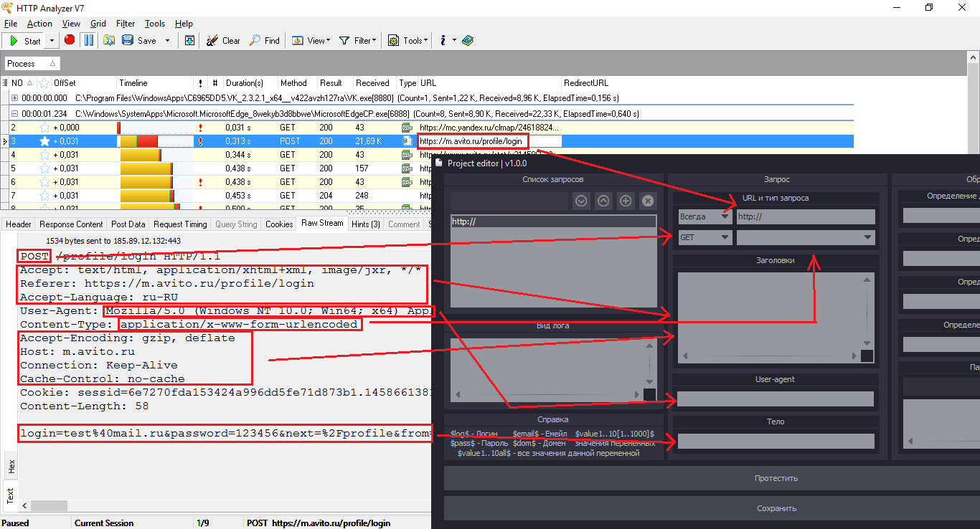Switch to the Header tab
This screenshot has height=529, width=980.
pyautogui.click(x=19, y=224)
